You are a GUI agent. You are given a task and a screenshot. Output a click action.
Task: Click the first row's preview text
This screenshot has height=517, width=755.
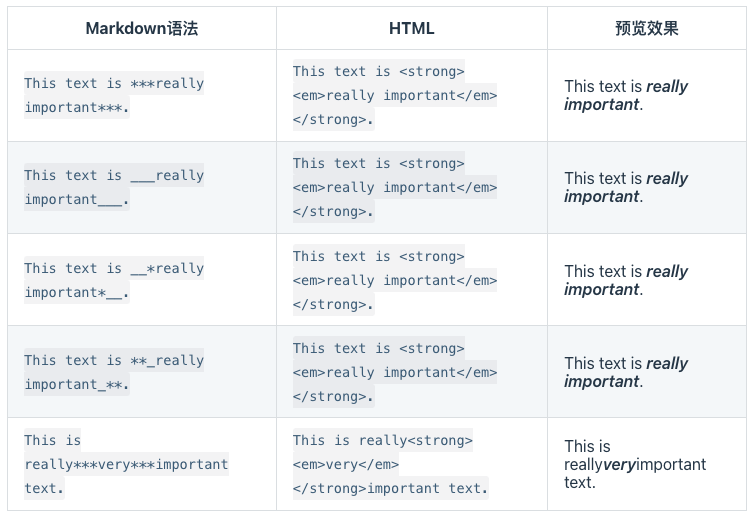point(625,95)
